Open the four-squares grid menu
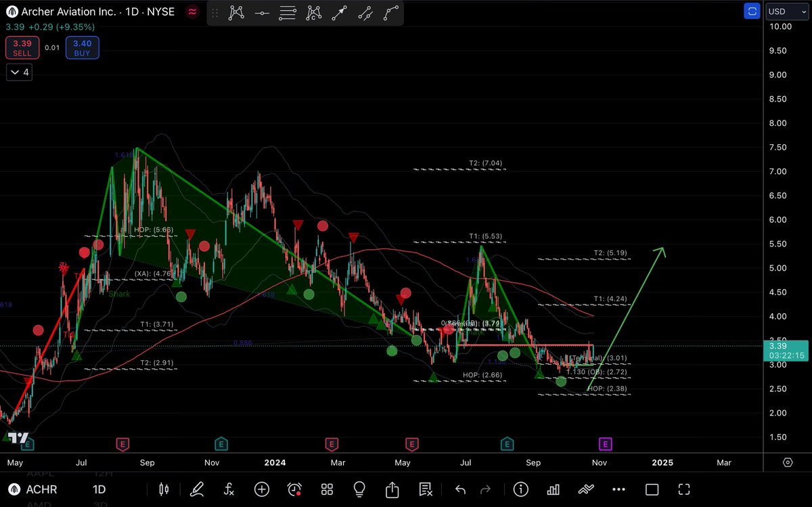 [x=327, y=489]
